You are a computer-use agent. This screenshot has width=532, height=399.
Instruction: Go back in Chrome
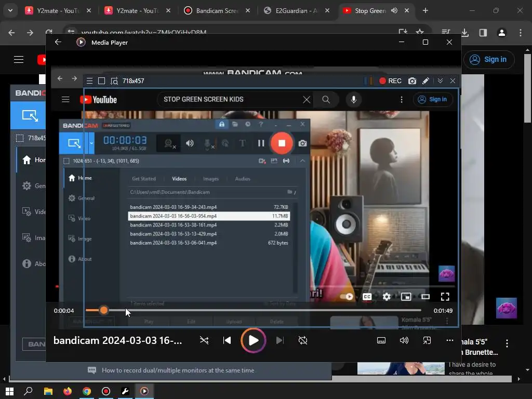tap(11, 33)
